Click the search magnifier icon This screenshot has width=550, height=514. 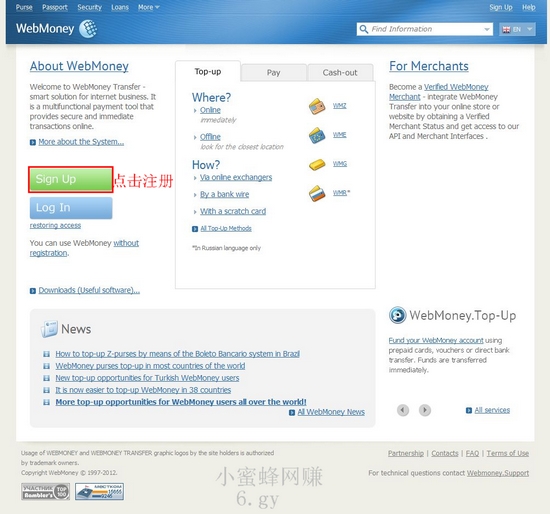point(364,29)
